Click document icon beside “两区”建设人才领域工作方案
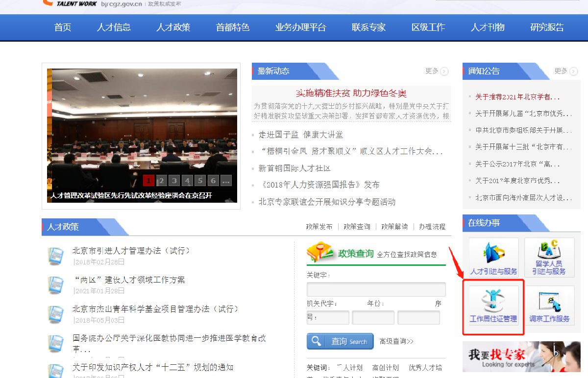Image resolution: width=588 pixels, height=378 pixels. 56,285
